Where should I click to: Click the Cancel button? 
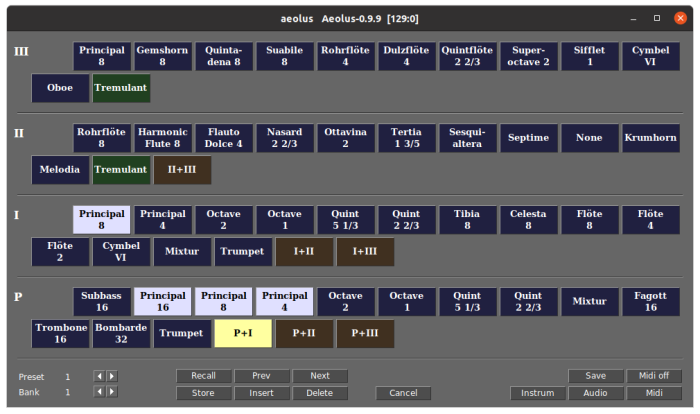pyautogui.click(x=403, y=393)
